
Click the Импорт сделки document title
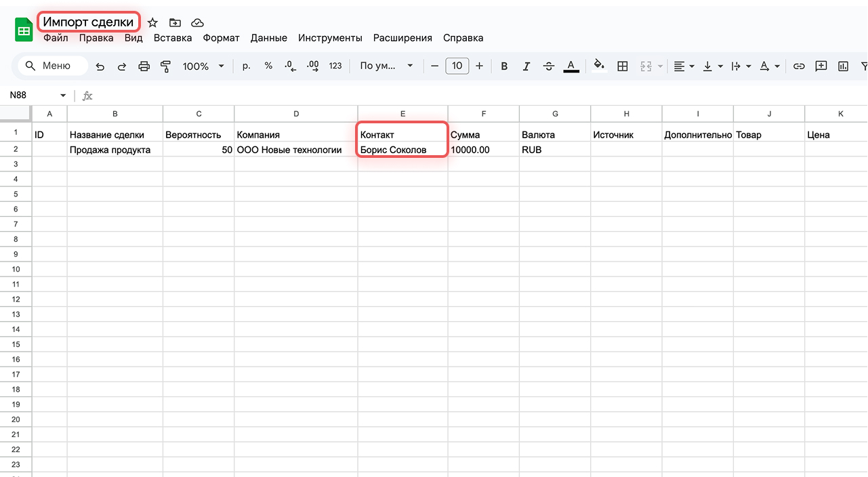point(89,22)
